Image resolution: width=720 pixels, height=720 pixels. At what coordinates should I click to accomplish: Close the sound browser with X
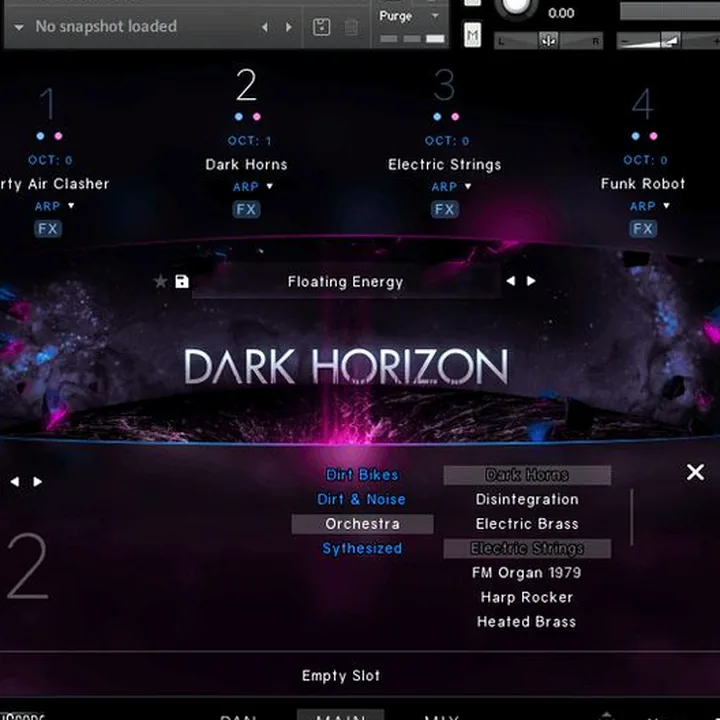pos(695,472)
